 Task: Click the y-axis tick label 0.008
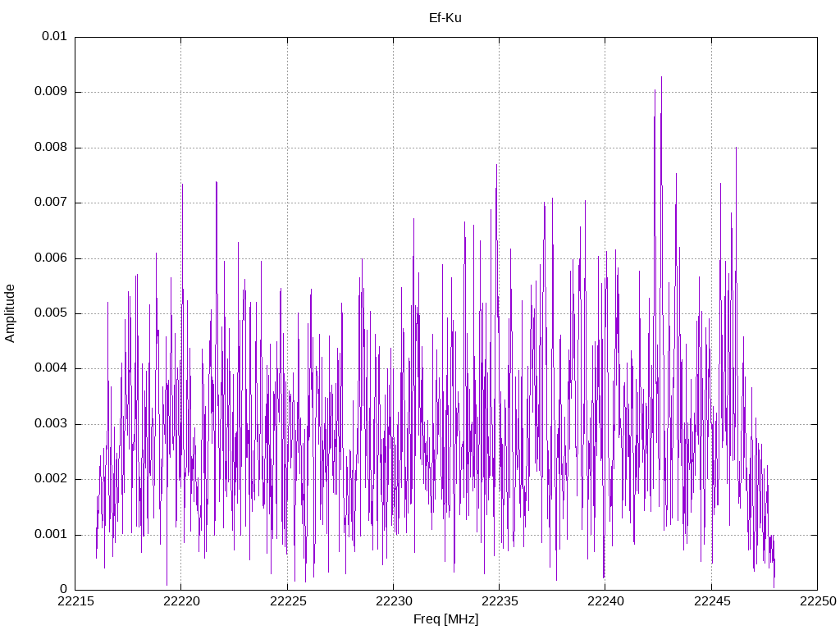pyautogui.click(x=51, y=148)
